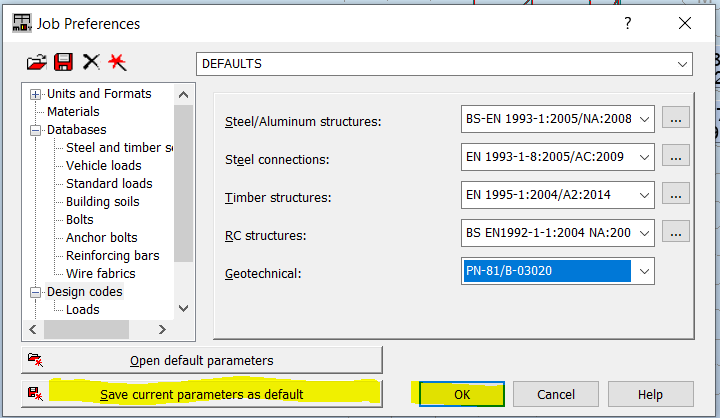720x418 pixels.
Task: Open Steel connections code dropdown
Action: click(x=644, y=158)
